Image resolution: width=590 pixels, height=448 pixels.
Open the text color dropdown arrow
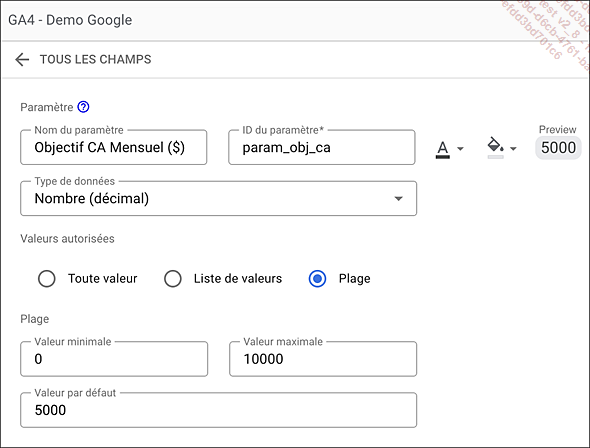pyautogui.click(x=460, y=149)
